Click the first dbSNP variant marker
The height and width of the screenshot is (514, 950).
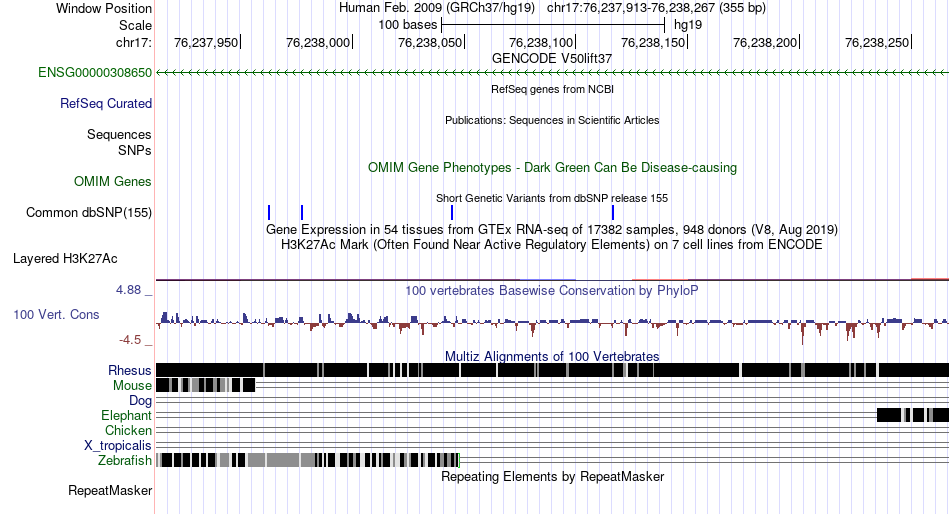[x=269, y=213]
